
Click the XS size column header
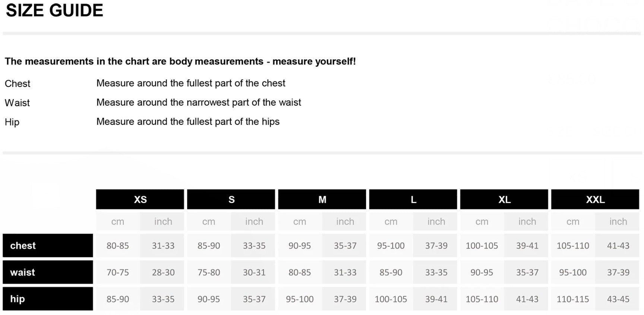(x=140, y=200)
